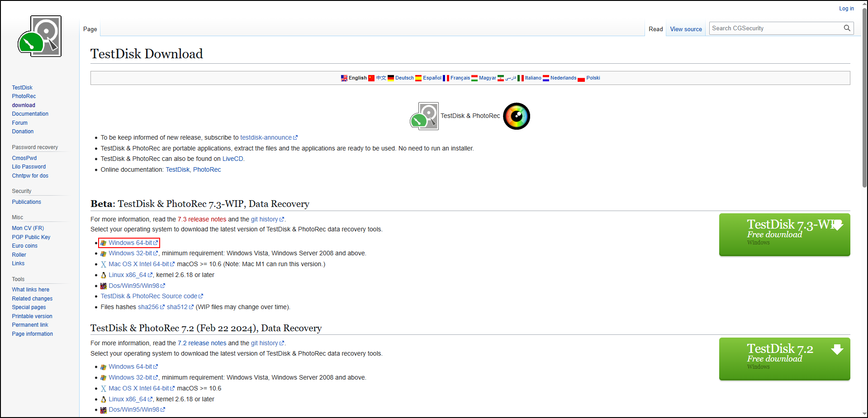Screen dimensions: 868x418
Task: Click the Windows icon beside 7.2 Windows 32-bit
Action: tap(104, 378)
